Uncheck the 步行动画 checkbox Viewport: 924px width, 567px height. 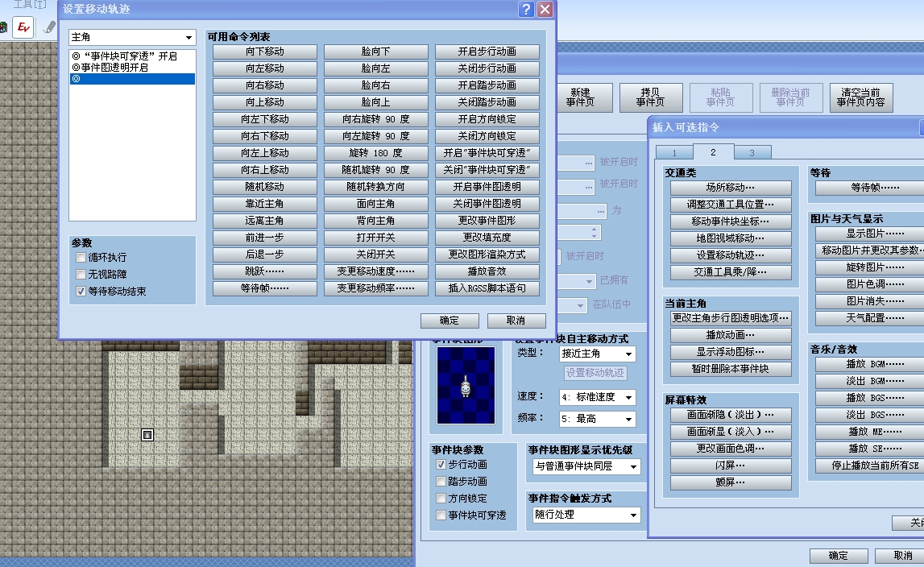441,465
